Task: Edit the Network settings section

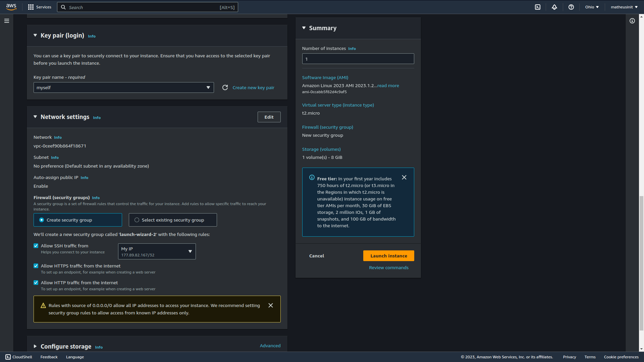Action: [269, 117]
